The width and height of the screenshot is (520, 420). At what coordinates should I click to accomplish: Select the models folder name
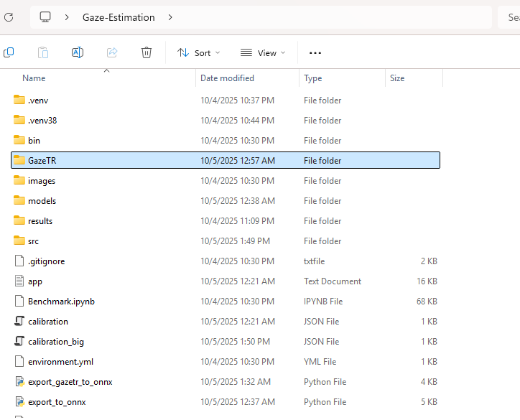click(x=42, y=201)
